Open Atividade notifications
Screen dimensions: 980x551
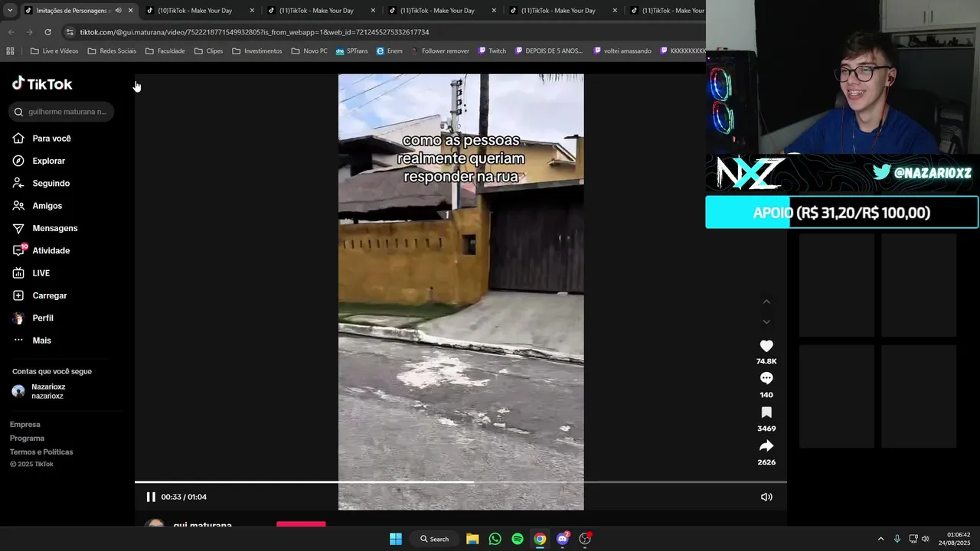click(41, 250)
